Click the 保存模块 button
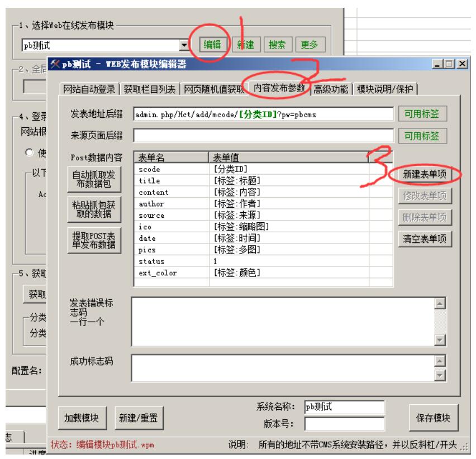476x459 pixels. (433, 418)
